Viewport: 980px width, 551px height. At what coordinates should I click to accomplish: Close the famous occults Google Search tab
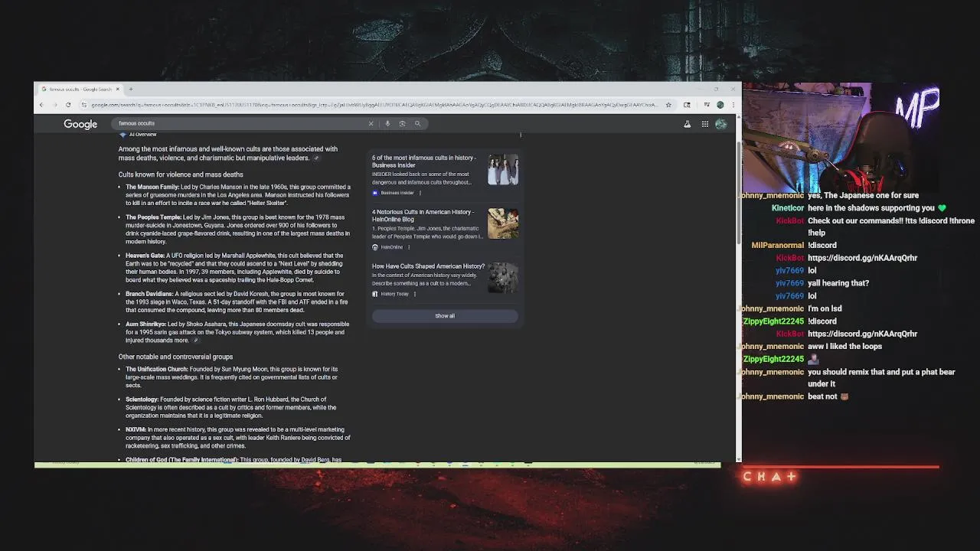click(118, 90)
